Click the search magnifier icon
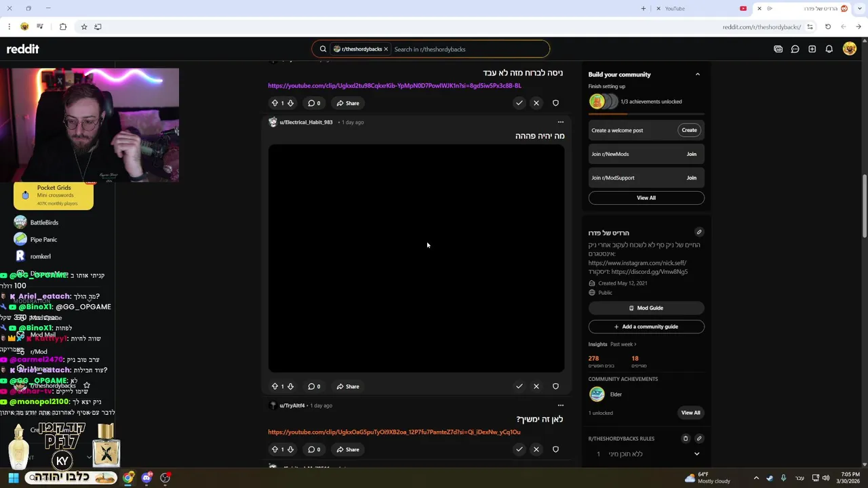 (323, 49)
